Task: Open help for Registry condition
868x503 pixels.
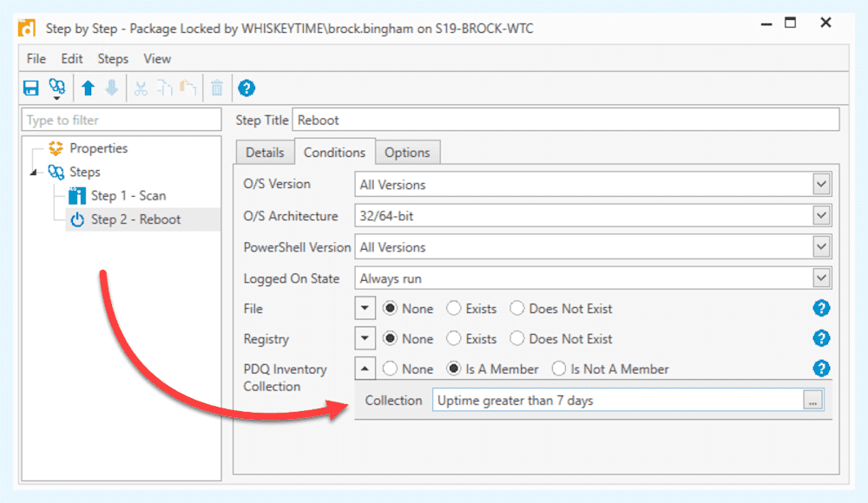Action: (821, 338)
